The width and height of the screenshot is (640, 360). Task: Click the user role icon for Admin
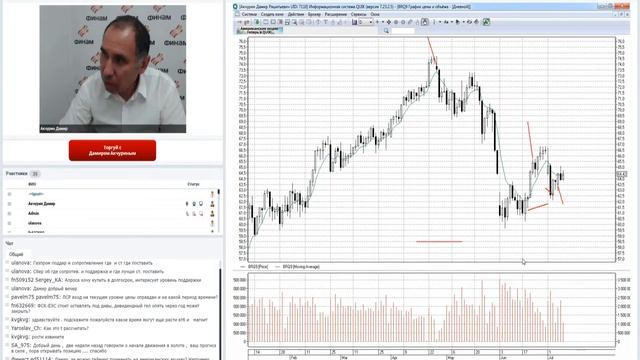pyautogui.click(x=212, y=213)
